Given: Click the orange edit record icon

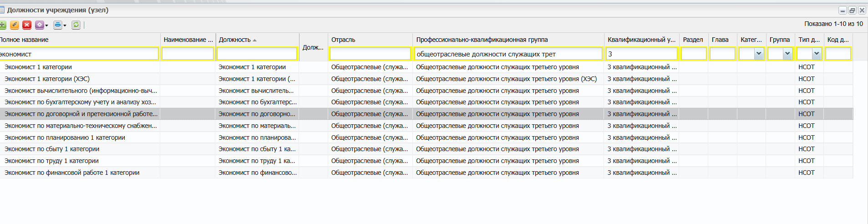Looking at the screenshot, I should point(15,25).
